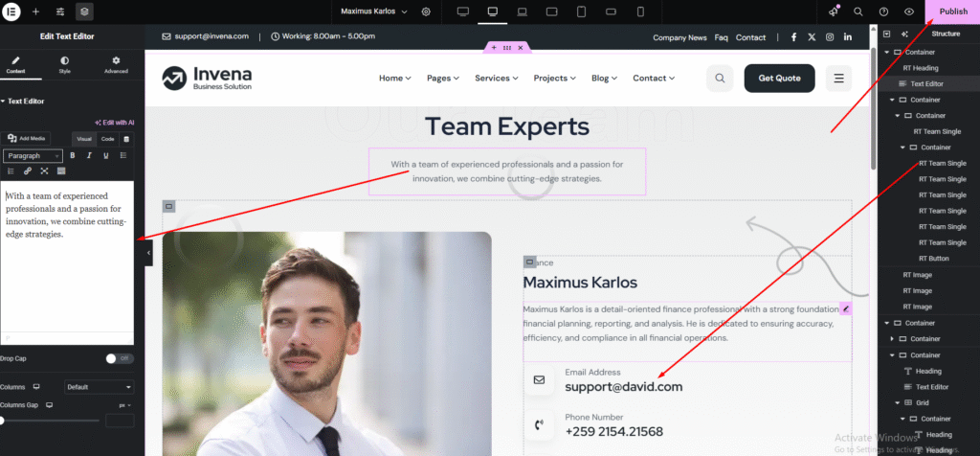
Task: Switch editor to Code mode
Action: (x=107, y=139)
